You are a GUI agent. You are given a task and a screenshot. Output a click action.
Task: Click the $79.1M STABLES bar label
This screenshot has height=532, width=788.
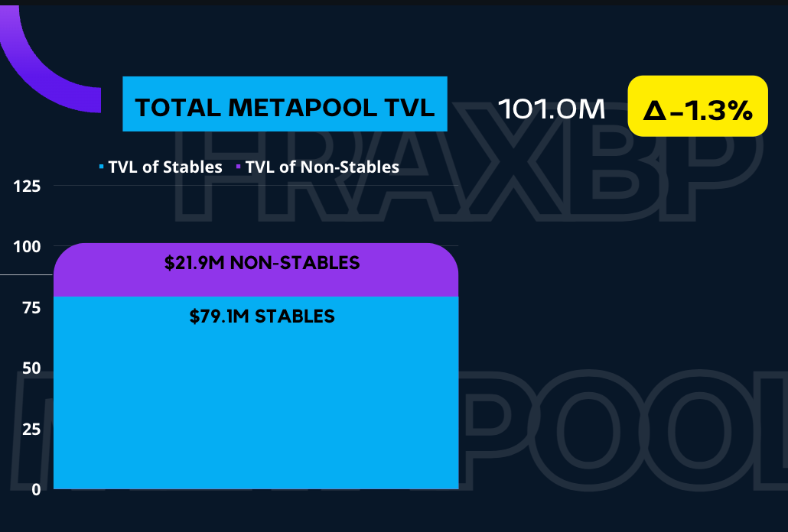click(262, 316)
